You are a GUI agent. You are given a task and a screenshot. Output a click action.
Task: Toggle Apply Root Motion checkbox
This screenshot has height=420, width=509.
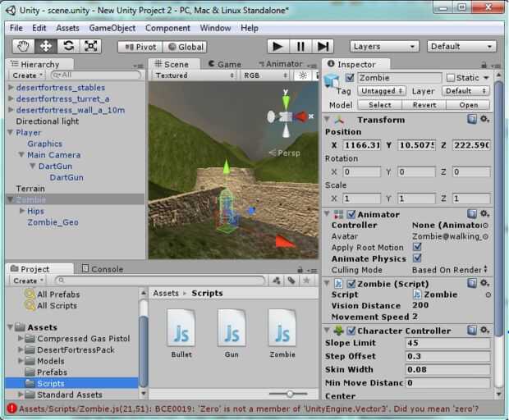click(x=417, y=247)
